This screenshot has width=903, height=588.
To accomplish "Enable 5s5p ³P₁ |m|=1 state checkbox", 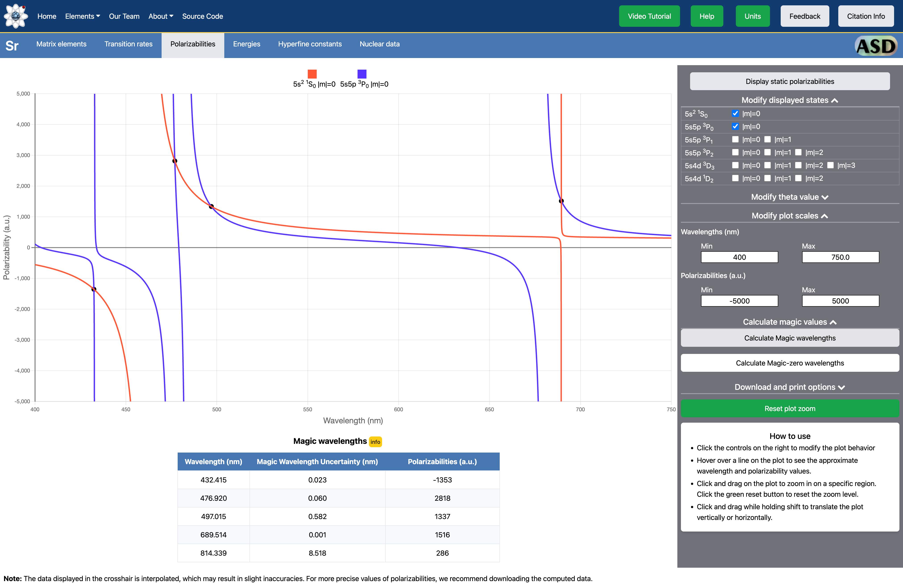I will point(767,139).
